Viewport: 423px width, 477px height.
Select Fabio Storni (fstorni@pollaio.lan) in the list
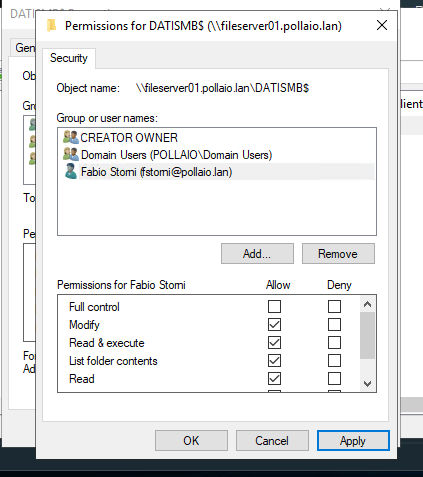[x=217, y=172]
